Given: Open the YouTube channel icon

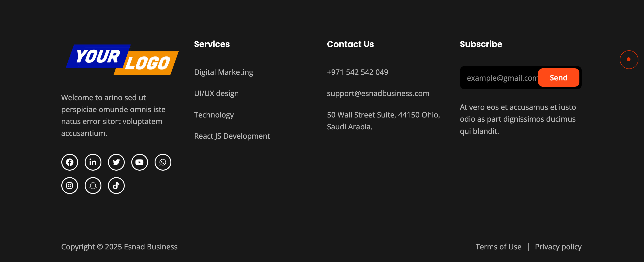Looking at the screenshot, I should coord(139,162).
